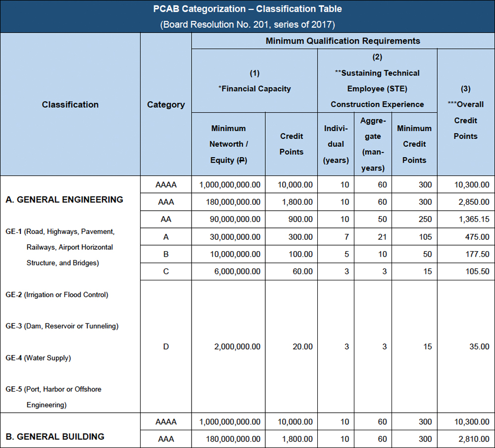The image size is (495, 448).
Task: Click networth '30,000,000.00' in the A row
Action: click(235, 237)
